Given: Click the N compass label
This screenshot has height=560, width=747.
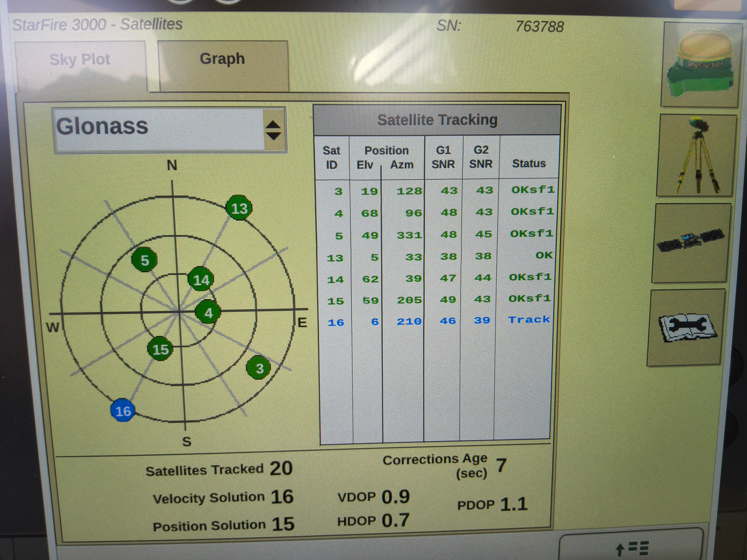Looking at the screenshot, I should (x=172, y=165).
